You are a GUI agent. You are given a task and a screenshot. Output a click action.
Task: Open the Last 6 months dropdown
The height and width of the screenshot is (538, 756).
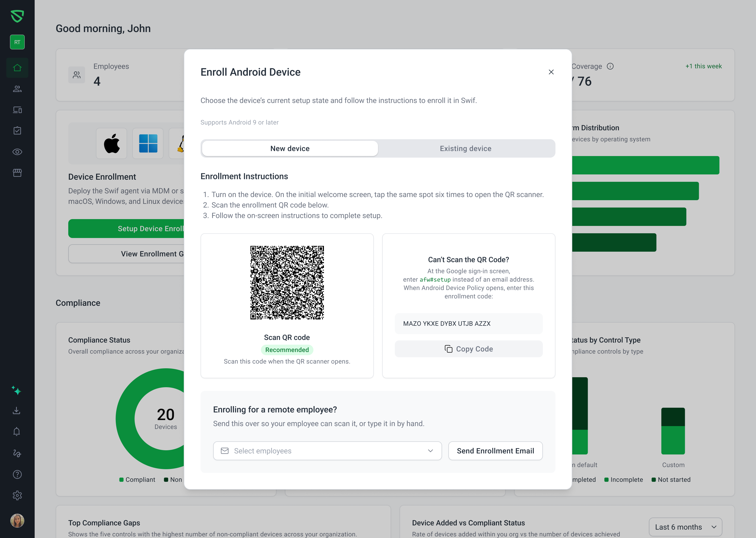coord(685,527)
